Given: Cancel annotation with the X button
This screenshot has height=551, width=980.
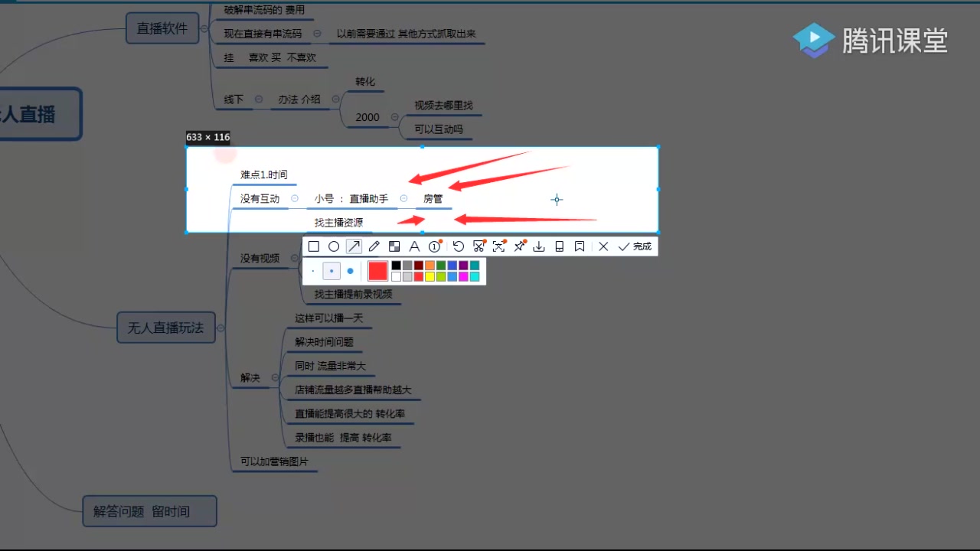Looking at the screenshot, I should click(x=603, y=246).
